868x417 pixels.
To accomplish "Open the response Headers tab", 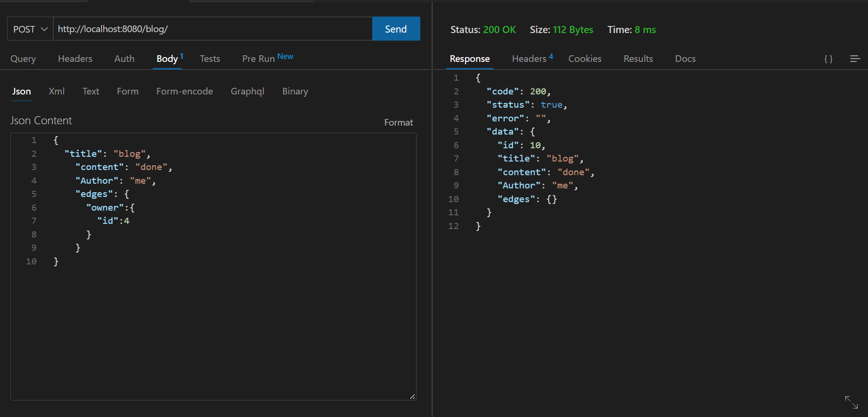I will click(532, 59).
